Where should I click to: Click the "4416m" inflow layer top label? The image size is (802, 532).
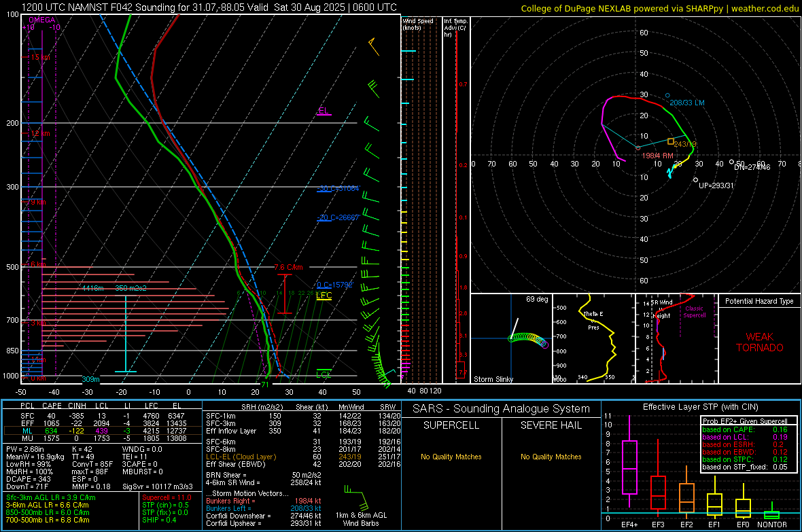92,289
